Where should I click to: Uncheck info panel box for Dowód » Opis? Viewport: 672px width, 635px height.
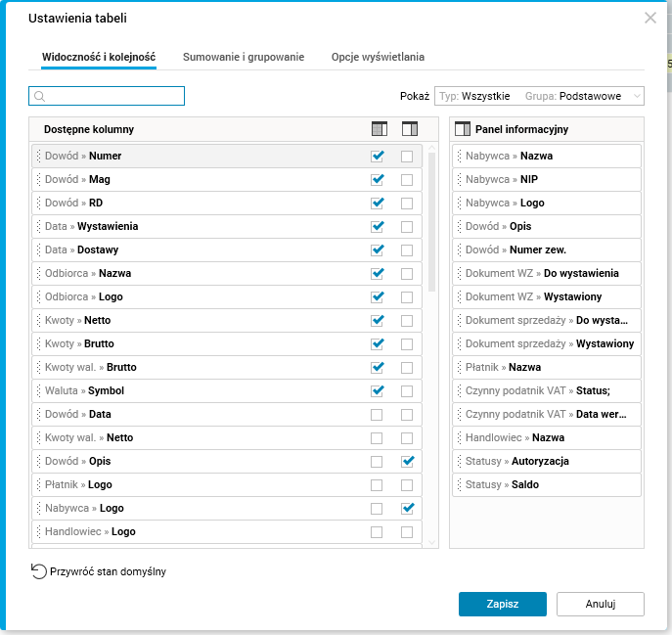(408, 461)
